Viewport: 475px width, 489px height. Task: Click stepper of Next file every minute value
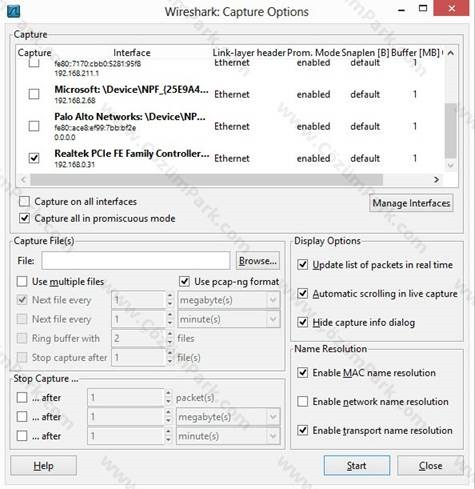(170, 319)
